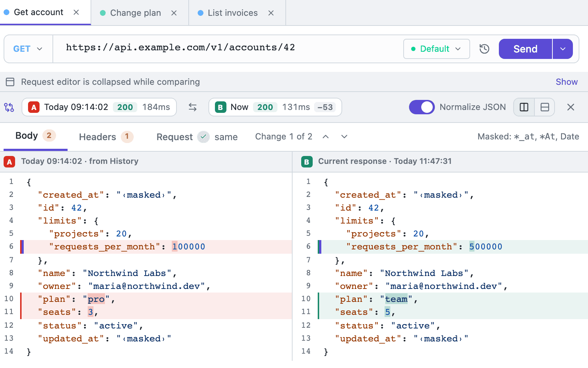The image size is (588, 368).
Task: Close the Change plan tab
Action: click(174, 13)
